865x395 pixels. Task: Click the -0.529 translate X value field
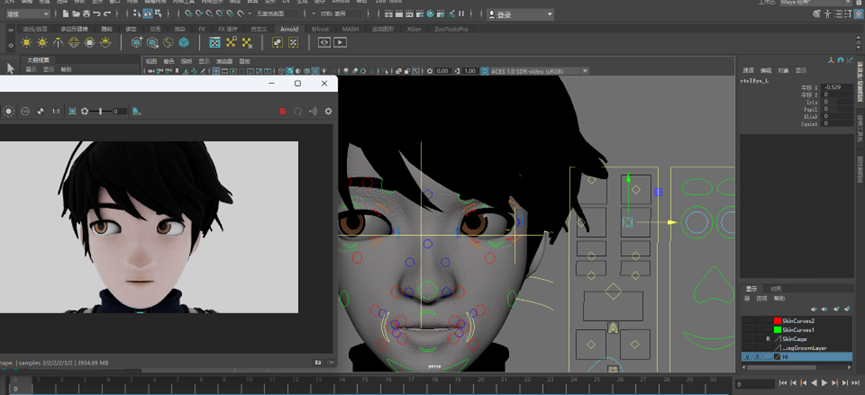click(836, 87)
